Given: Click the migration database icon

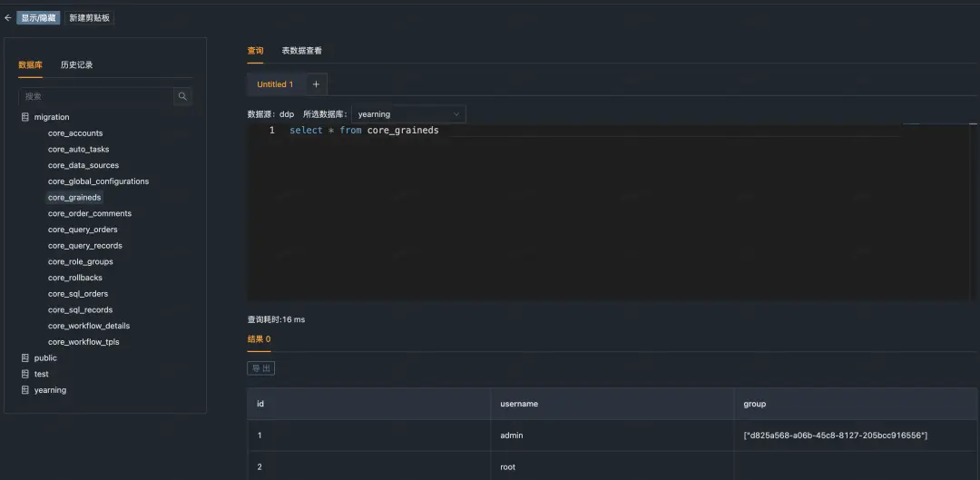Looking at the screenshot, I should pyautogui.click(x=25, y=117).
